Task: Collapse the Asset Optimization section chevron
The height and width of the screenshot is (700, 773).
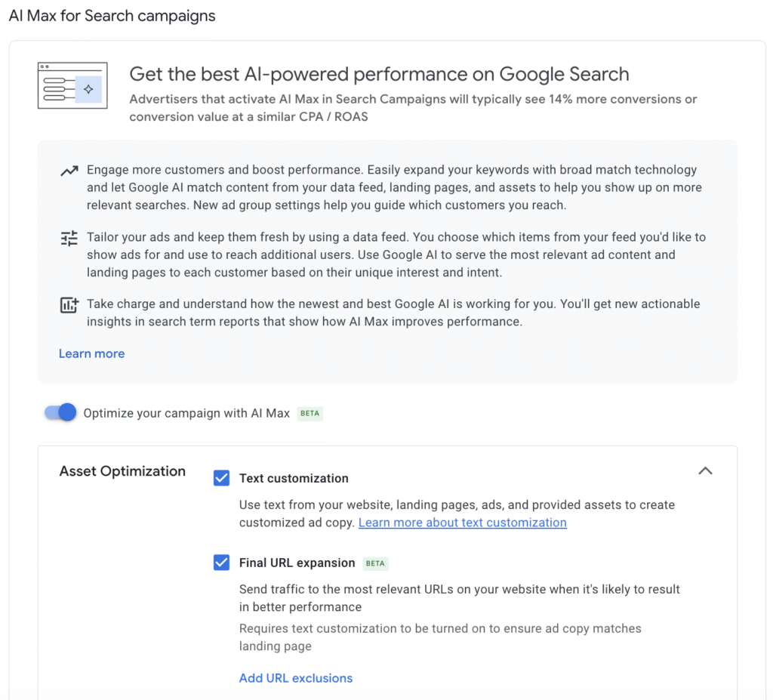Action: 705,470
